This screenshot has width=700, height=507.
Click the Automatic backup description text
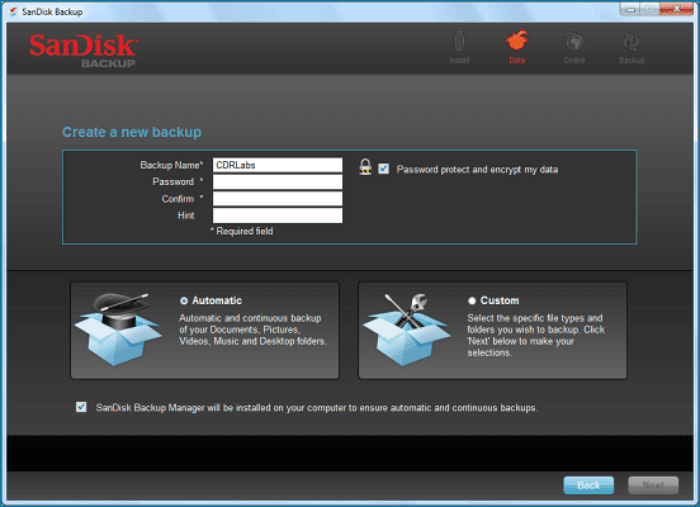pos(253,330)
